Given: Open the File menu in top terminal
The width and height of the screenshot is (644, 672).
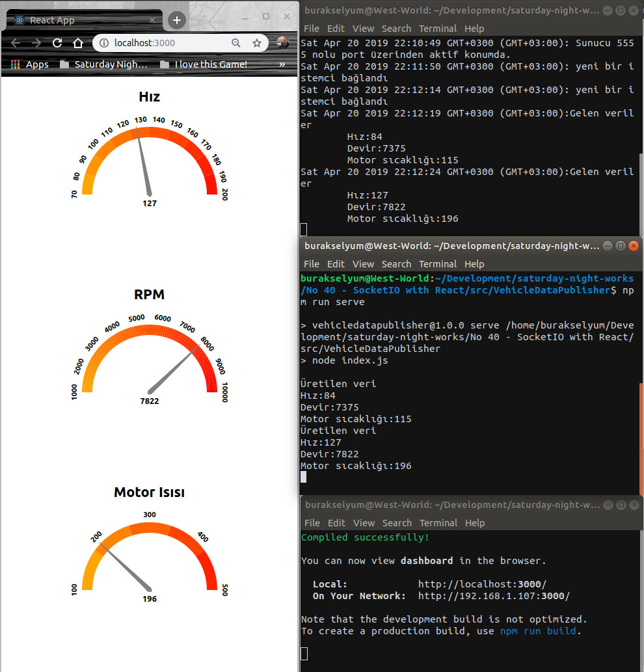Looking at the screenshot, I should pyautogui.click(x=312, y=29).
